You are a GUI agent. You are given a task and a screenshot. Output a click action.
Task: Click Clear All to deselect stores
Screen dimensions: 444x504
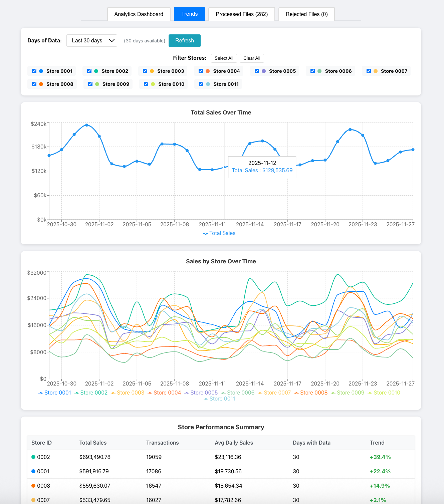[x=252, y=58]
